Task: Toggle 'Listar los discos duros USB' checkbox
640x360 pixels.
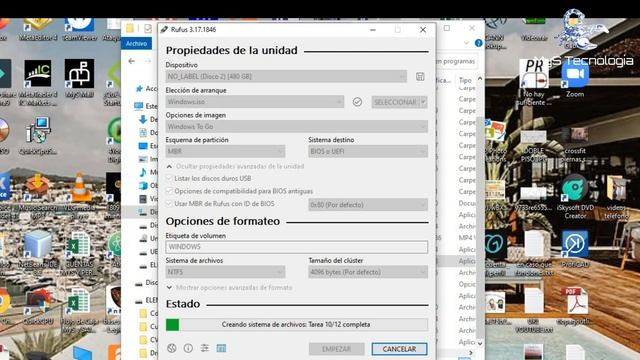Action: [169, 178]
